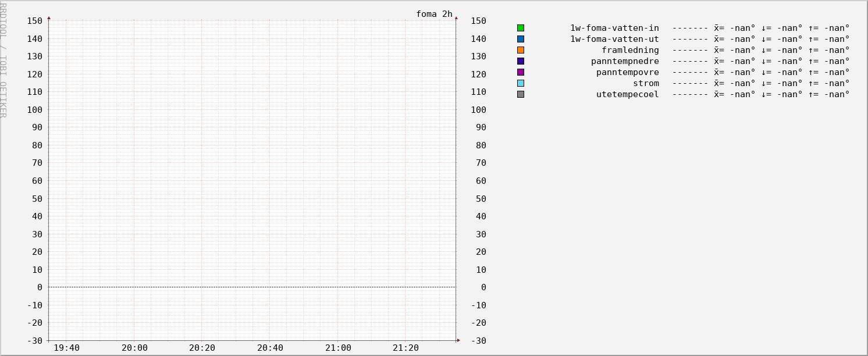
Task: Click the green 1w-foma-vatten-in legend swatch
Action: pos(521,28)
